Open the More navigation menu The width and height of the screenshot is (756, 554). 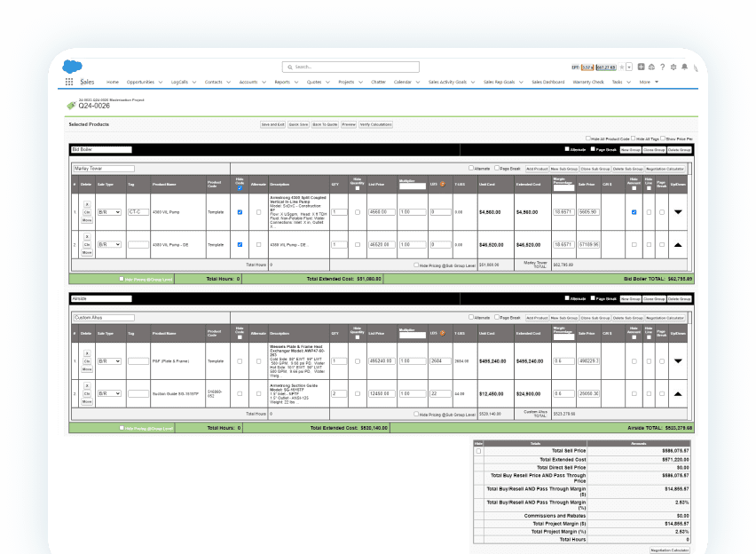pos(649,82)
